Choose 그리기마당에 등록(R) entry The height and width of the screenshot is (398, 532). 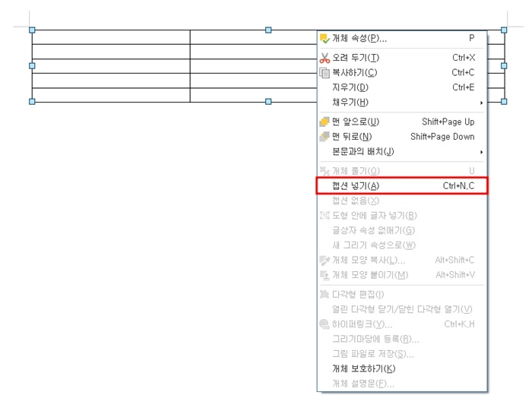point(402,339)
